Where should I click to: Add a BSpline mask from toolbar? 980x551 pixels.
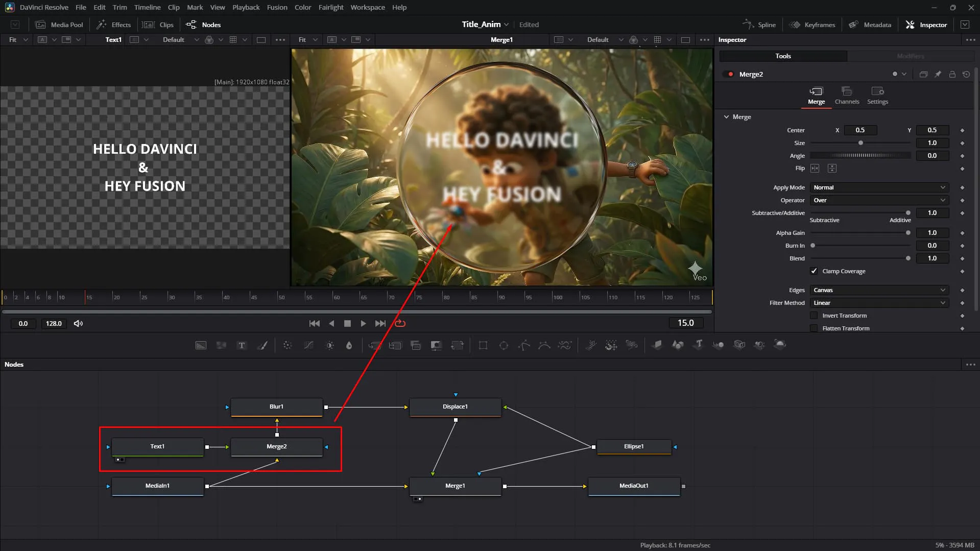coord(544,345)
